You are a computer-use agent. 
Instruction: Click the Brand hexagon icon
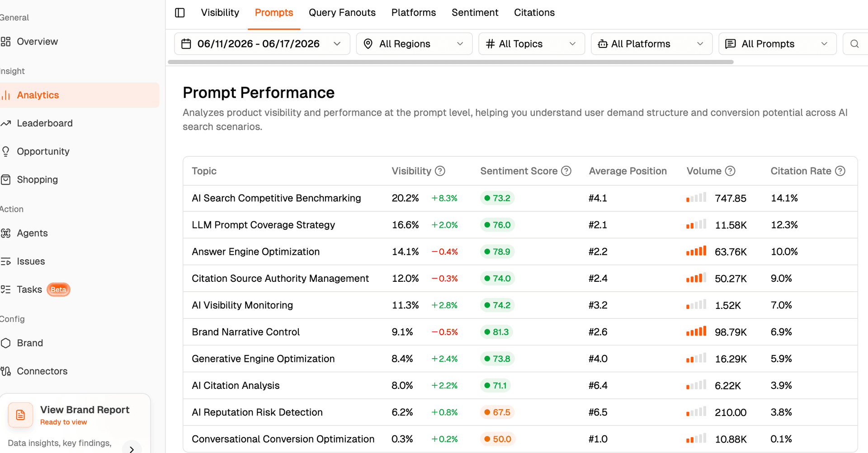tap(5, 343)
